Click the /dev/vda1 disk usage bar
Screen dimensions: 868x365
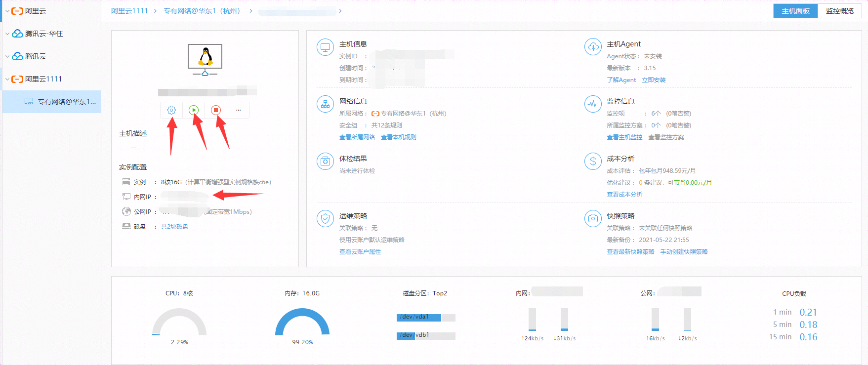[x=426, y=318]
